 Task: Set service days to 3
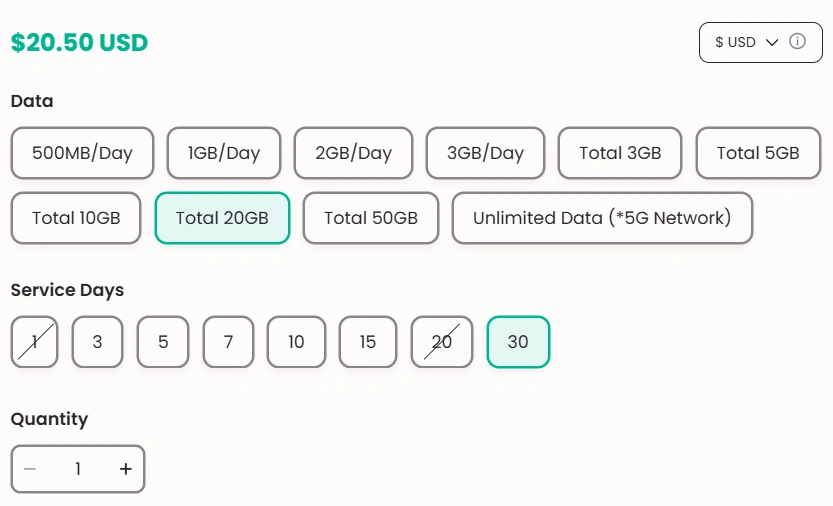point(97,342)
